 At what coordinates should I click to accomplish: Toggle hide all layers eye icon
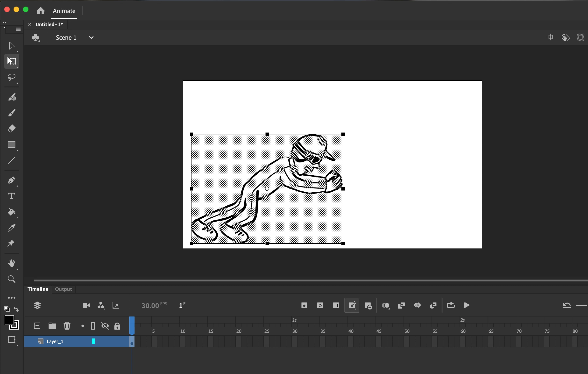[x=105, y=326]
